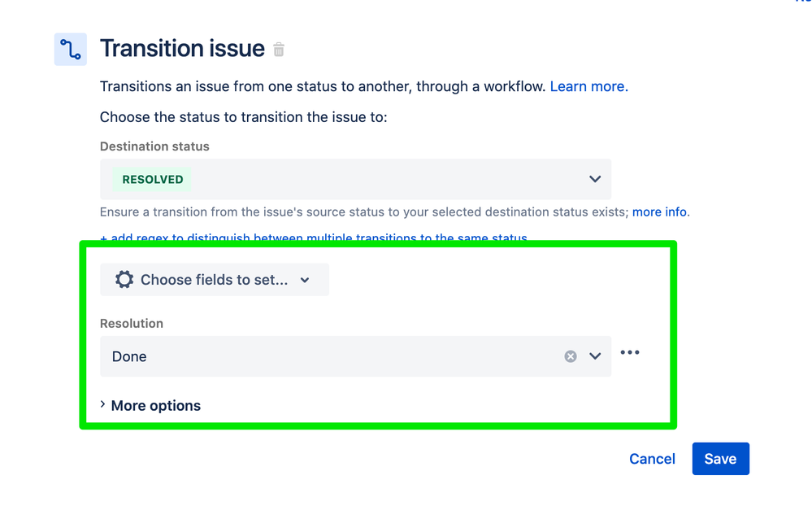Delete the Transition issue action via trash icon
This screenshot has height=506, width=812.
point(278,49)
